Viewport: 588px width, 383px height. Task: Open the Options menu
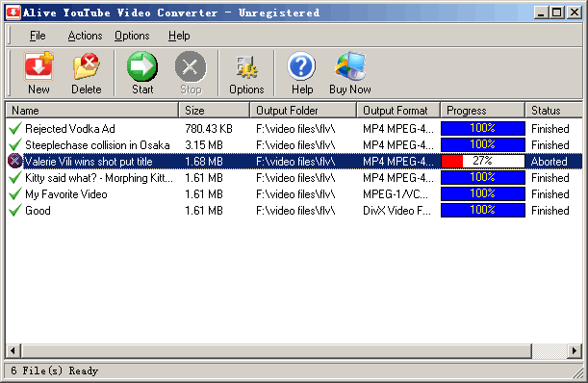pos(132,36)
